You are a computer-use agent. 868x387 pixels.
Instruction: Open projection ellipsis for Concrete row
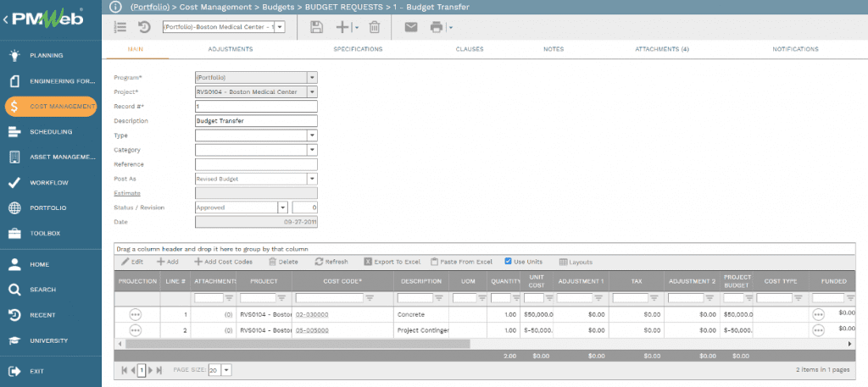coord(135,314)
